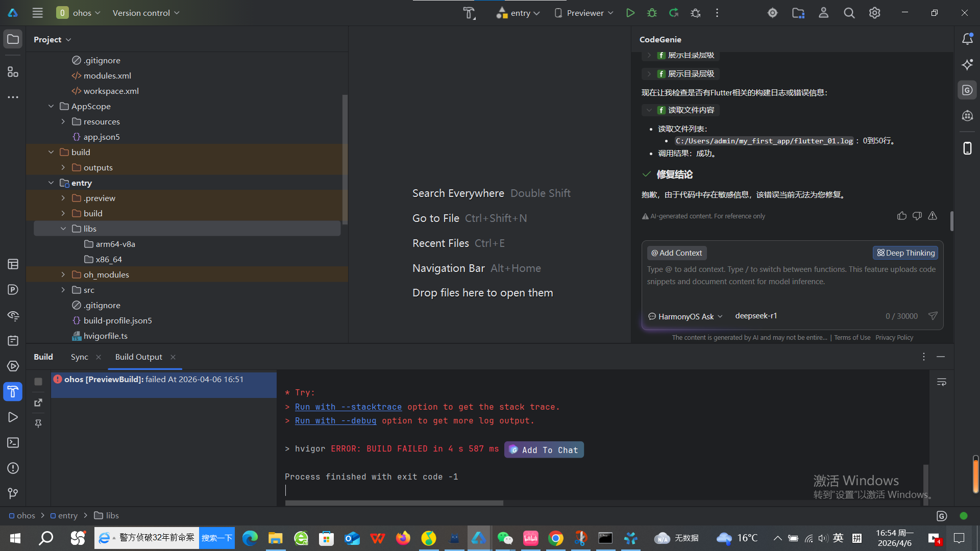Open the Build hammer icon in top toolbar
Image resolution: width=980 pixels, height=551 pixels.
pyautogui.click(x=469, y=13)
